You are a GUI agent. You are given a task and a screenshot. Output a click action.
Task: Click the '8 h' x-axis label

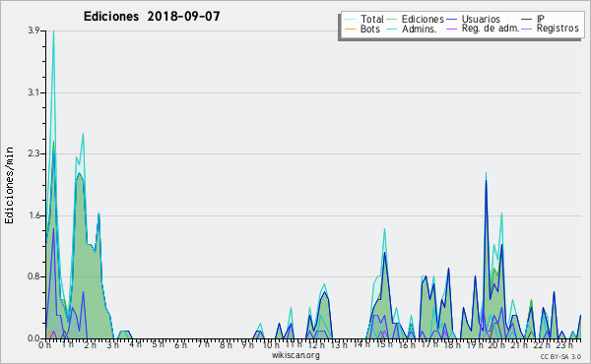[x=226, y=344]
